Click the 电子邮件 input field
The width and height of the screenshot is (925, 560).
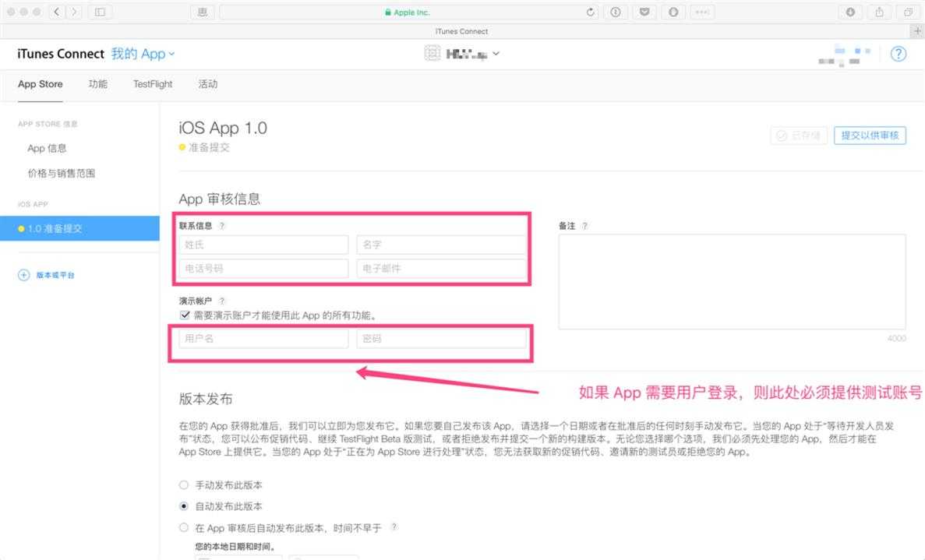tap(441, 268)
